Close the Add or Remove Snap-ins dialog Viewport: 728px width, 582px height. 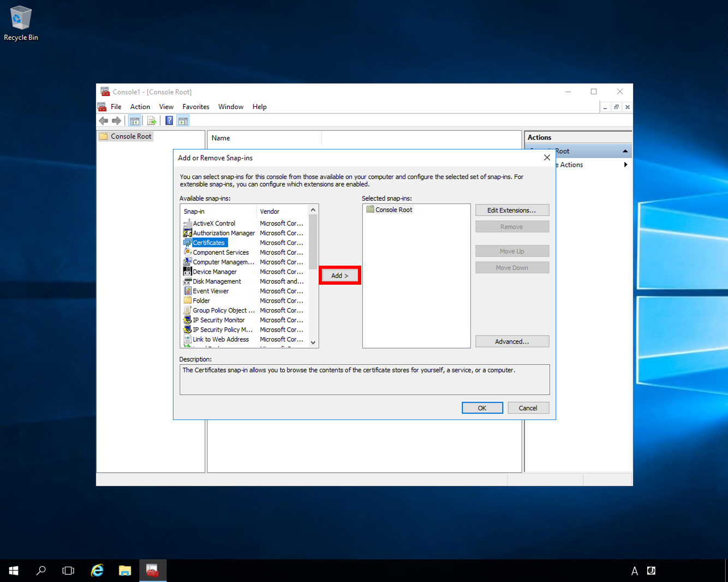(547, 158)
